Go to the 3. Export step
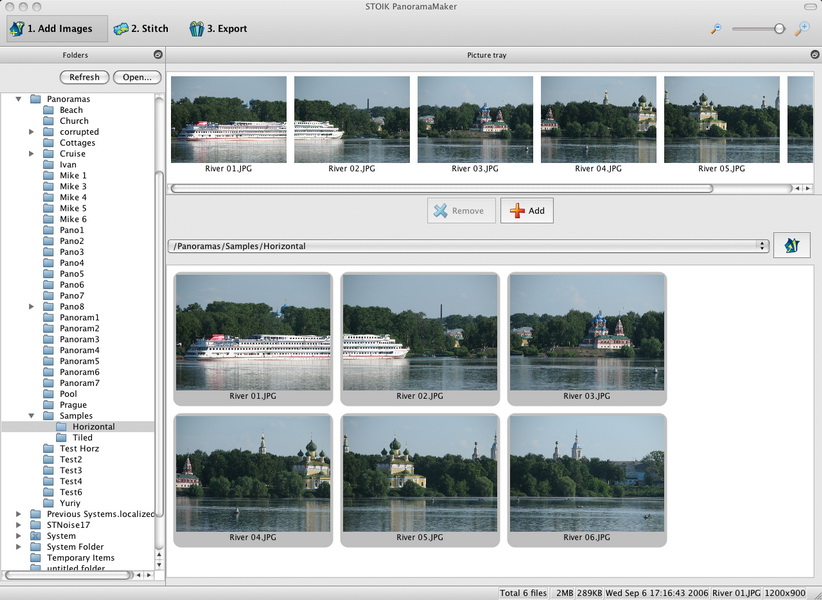Screen dimensions: 822x600 pyautogui.click(x=218, y=29)
